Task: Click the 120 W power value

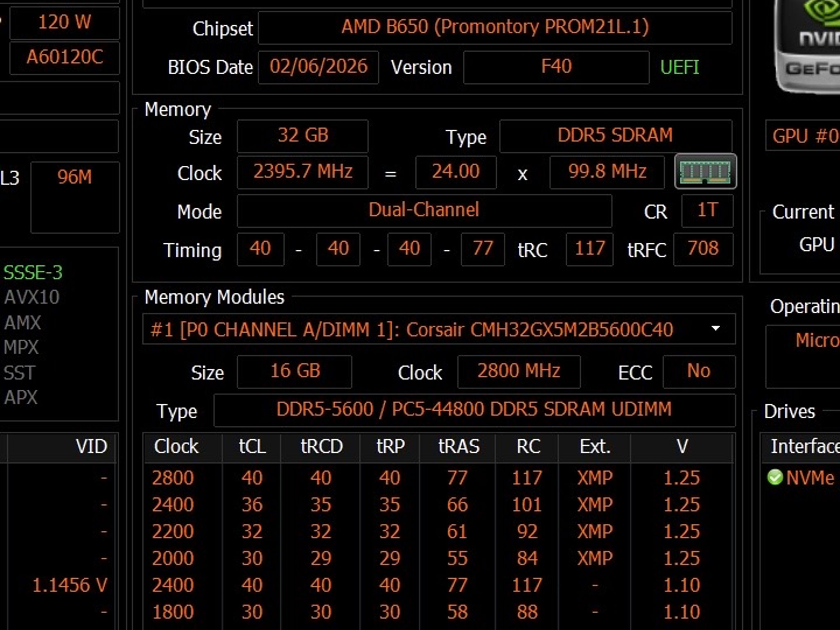Action: pos(64,22)
